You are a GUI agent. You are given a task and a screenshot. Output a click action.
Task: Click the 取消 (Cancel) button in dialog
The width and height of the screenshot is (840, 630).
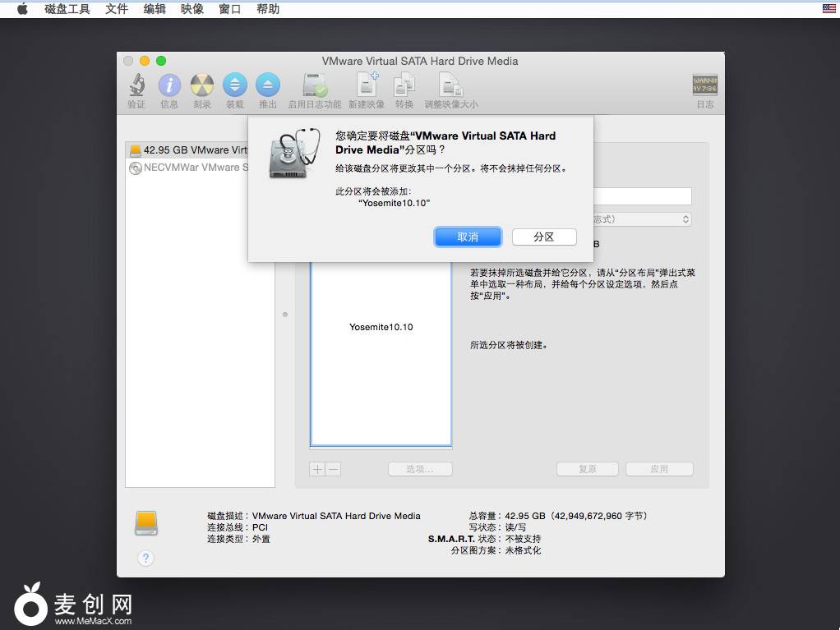pyautogui.click(x=468, y=237)
